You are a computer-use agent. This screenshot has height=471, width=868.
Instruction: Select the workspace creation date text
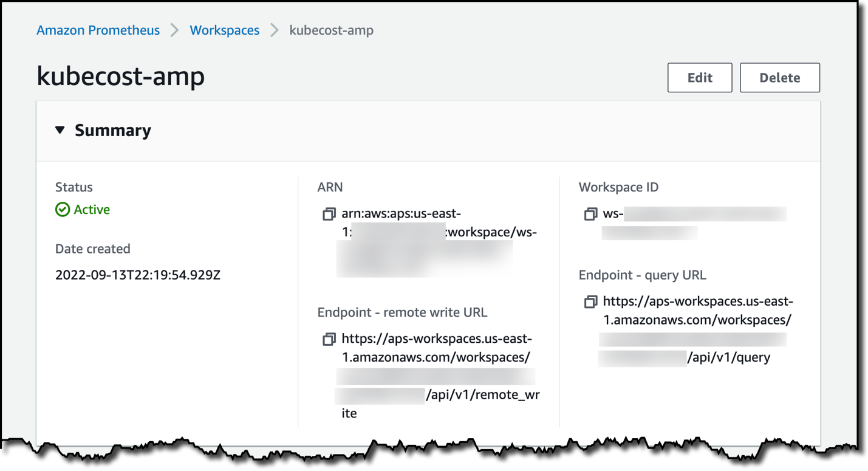coord(137,275)
